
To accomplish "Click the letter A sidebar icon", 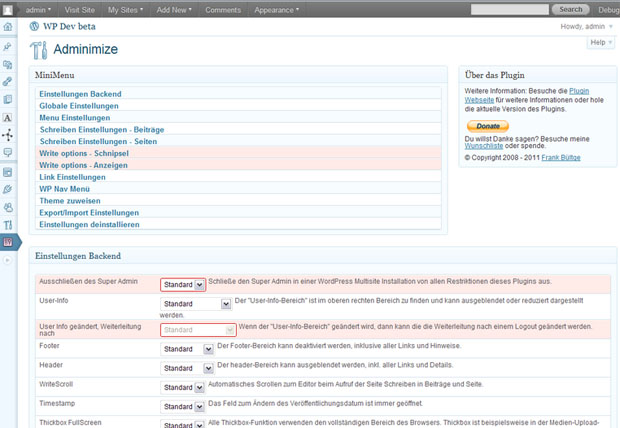I will (8, 117).
